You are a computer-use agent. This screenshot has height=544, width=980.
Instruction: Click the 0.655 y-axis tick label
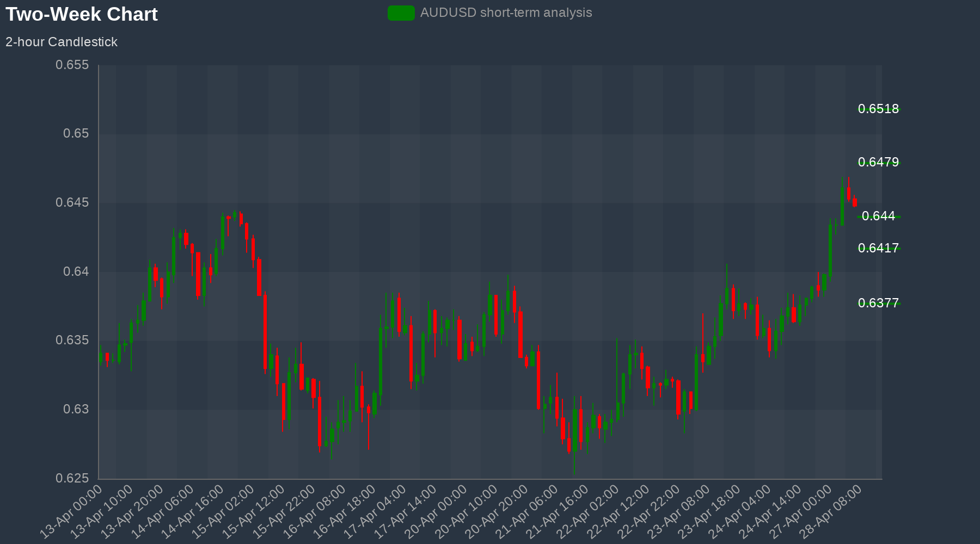click(x=72, y=65)
